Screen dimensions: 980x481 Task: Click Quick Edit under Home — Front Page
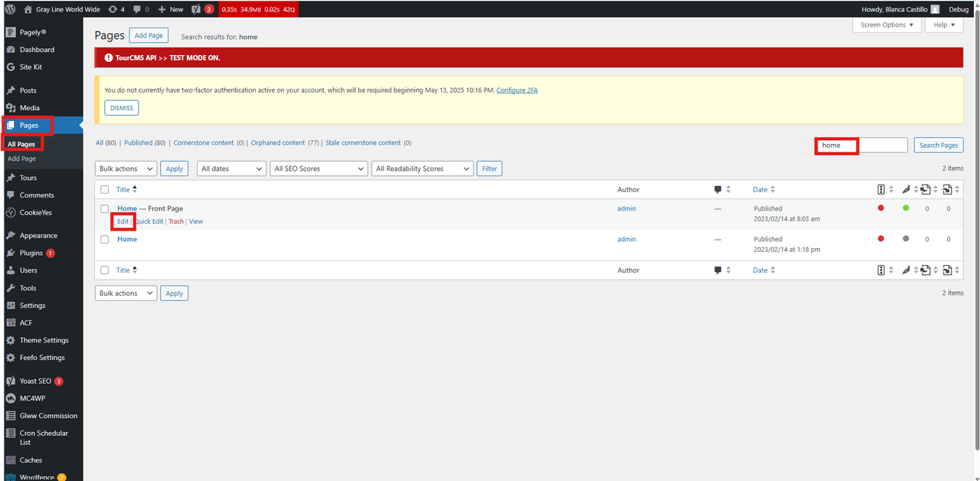coord(149,221)
